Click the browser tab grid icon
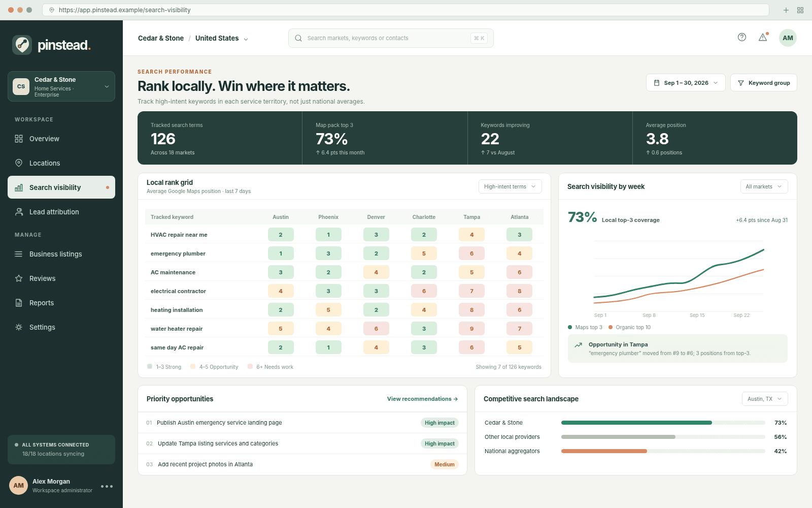Viewport: 812px width, 508px height. click(800, 10)
